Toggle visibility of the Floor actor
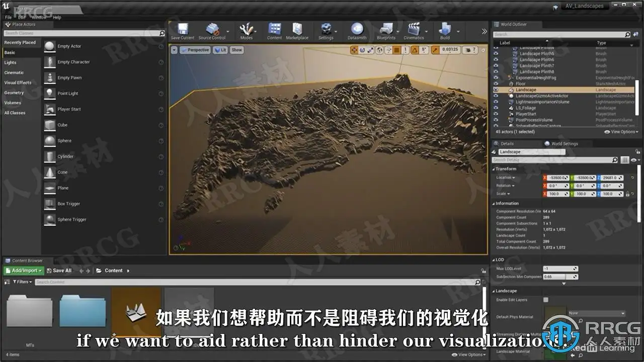644x362 pixels. click(x=496, y=84)
